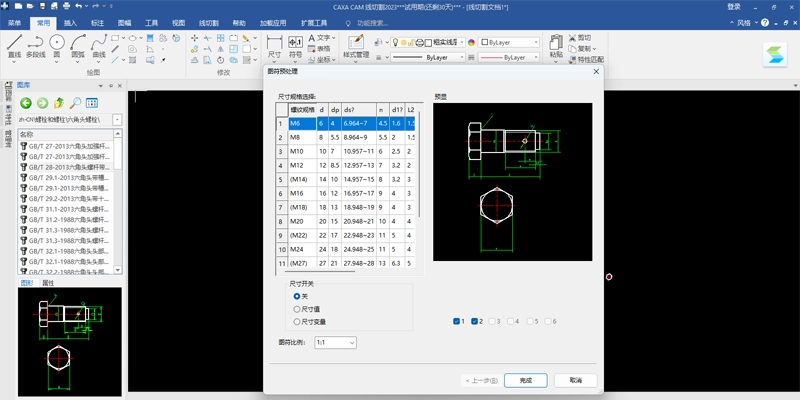Click the library search magnifier icon
Image resolution: width=800 pixels, height=400 pixels.
click(76, 103)
